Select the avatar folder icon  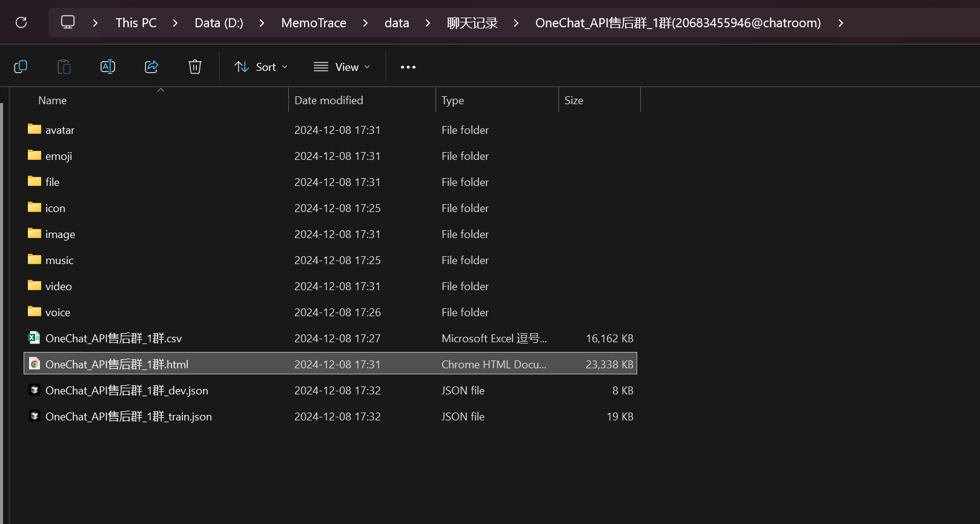pos(35,129)
